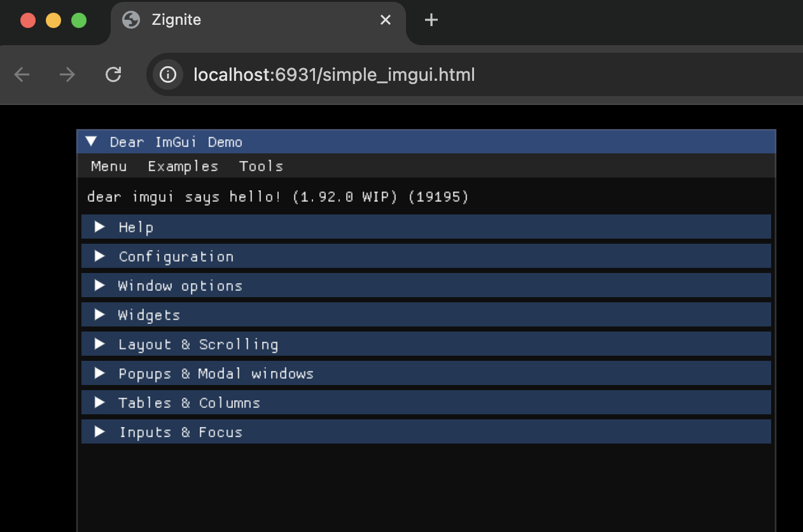Open the Examples menu
This screenshot has height=532, width=803.
pos(183,166)
